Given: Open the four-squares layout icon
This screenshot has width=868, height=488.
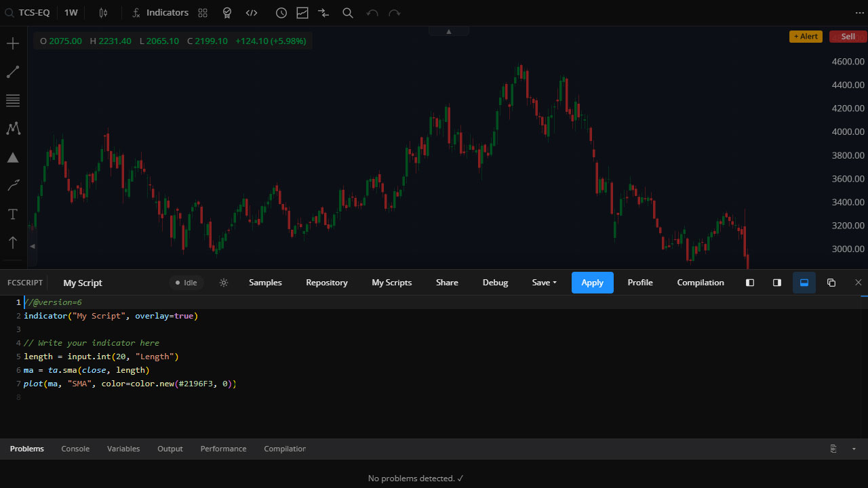Looking at the screenshot, I should pos(203,12).
